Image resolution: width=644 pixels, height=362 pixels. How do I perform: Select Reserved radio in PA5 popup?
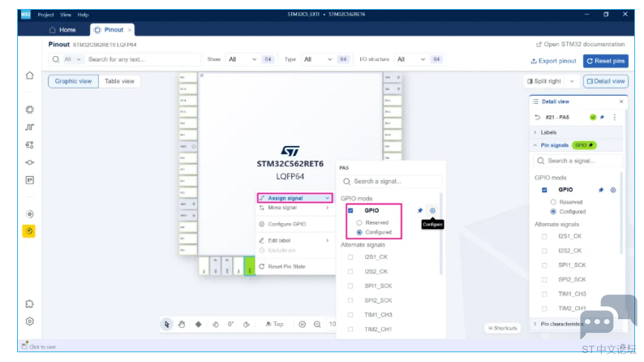click(x=359, y=222)
